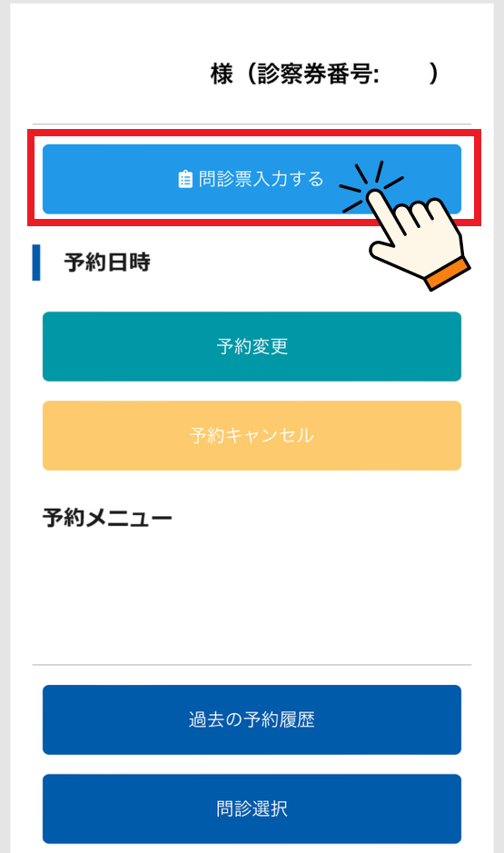Click the closing parenthesis after 診察券番号
504x853 pixels.
433,74
